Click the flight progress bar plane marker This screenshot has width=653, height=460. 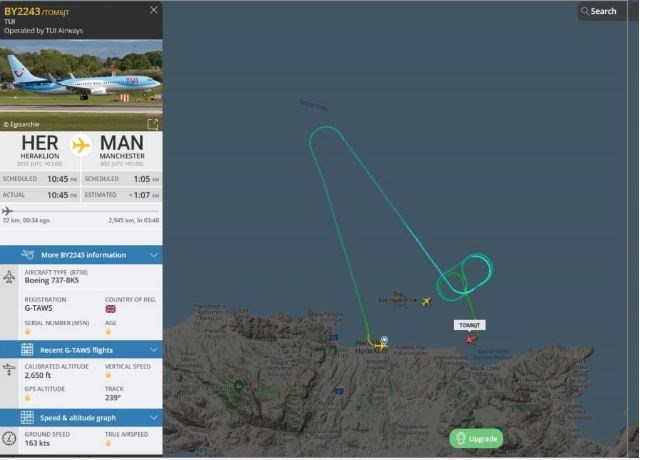click(7, 211)
